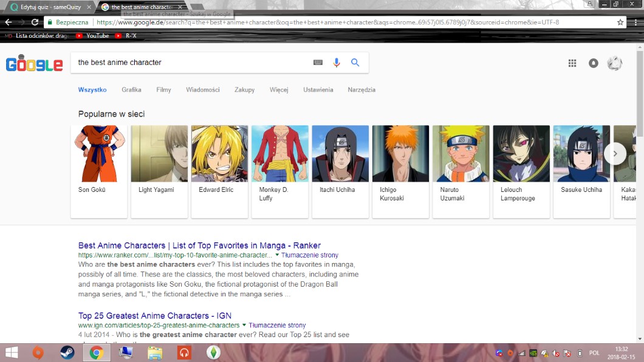
Task: Bookmark this page with the star icon
Action: 620,22
